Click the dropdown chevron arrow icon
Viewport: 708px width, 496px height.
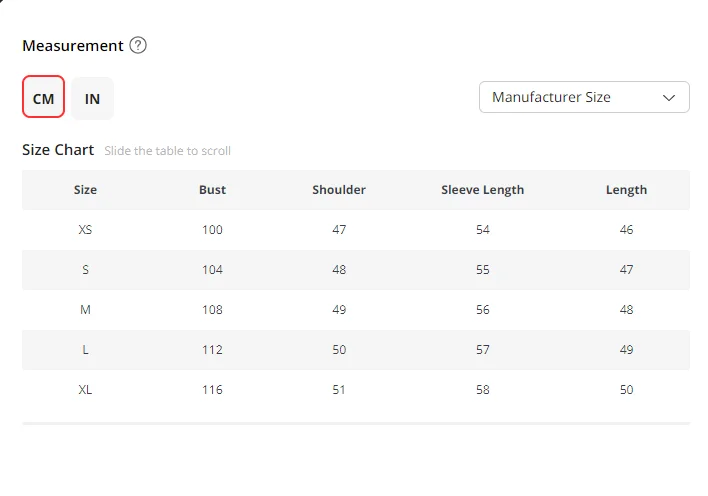click(x=669, y=98)
